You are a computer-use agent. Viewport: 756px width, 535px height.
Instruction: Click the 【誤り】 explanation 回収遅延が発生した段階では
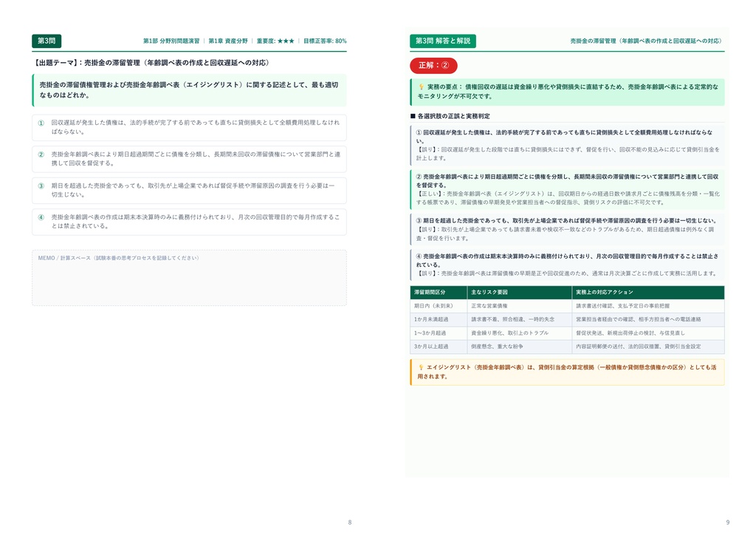(568, 154)
